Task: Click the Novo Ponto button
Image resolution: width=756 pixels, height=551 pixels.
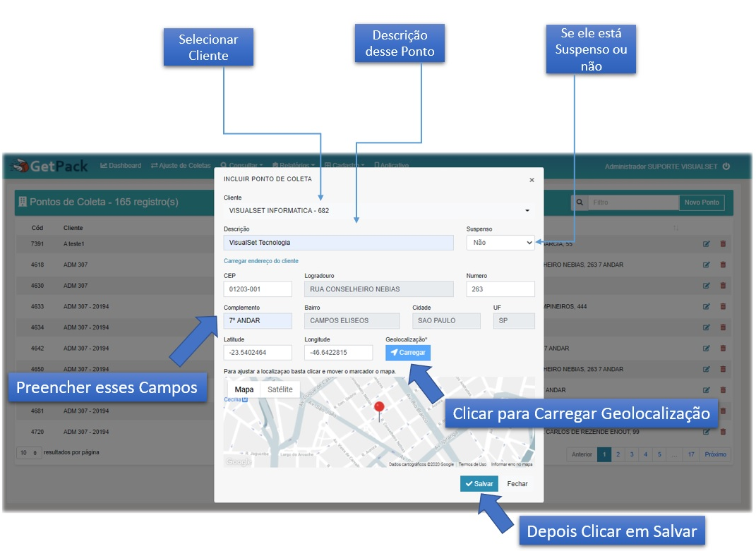Action: click(702, 202)
